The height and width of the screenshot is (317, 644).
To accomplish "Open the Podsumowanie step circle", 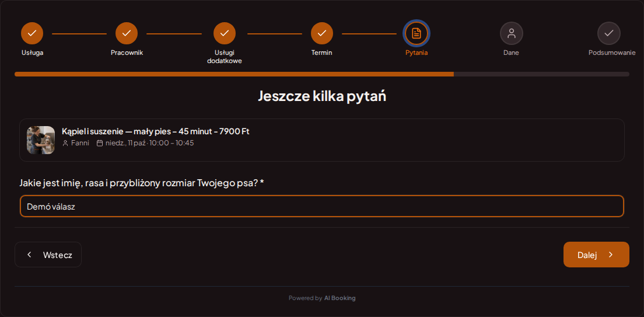I will pyautogui.click(x=608, y=33).
